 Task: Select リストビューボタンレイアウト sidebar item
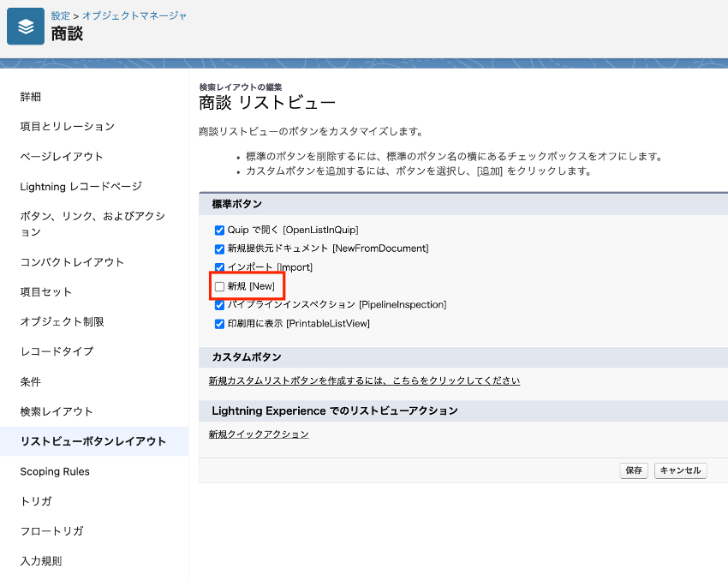coord(92,441)
